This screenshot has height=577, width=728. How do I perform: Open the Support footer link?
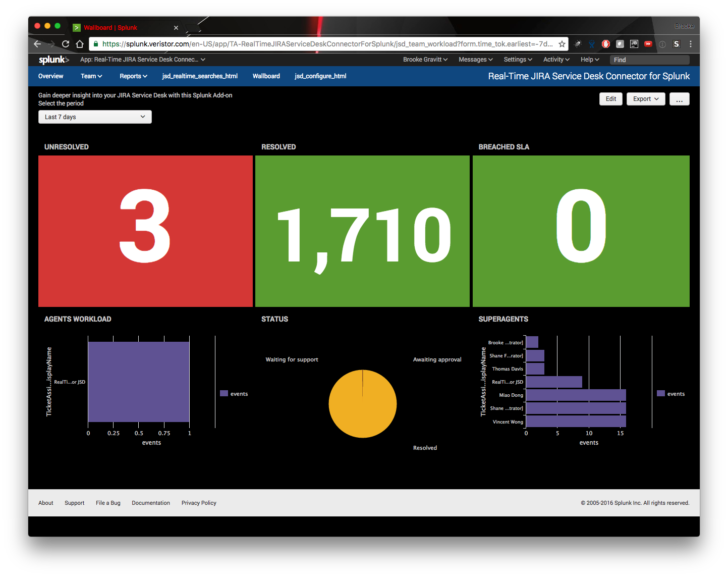tap(75, 503)
